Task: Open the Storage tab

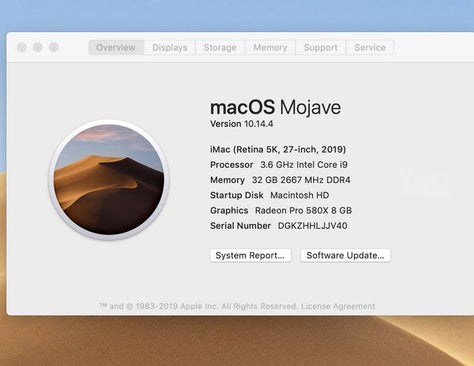Action: pyautogui.click(x=220, y=48)
